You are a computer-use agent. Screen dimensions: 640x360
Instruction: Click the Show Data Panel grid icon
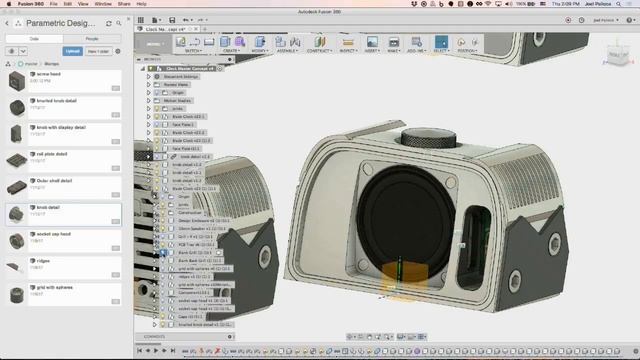(x=141, y=20)
